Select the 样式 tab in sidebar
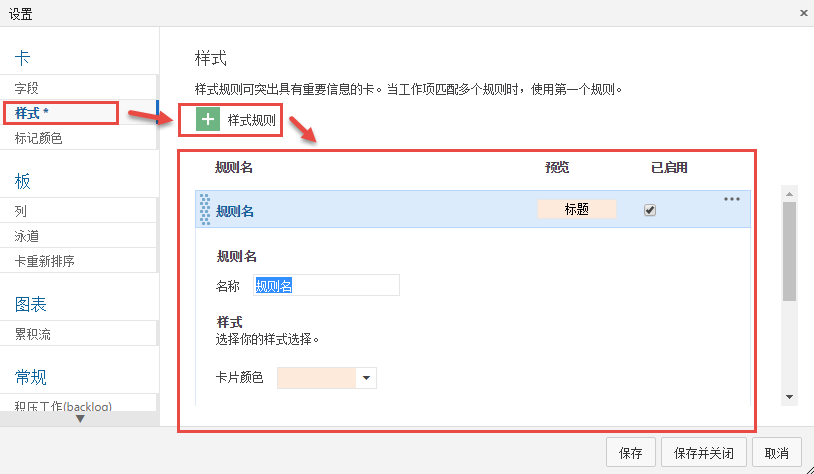 click(78, 113)
